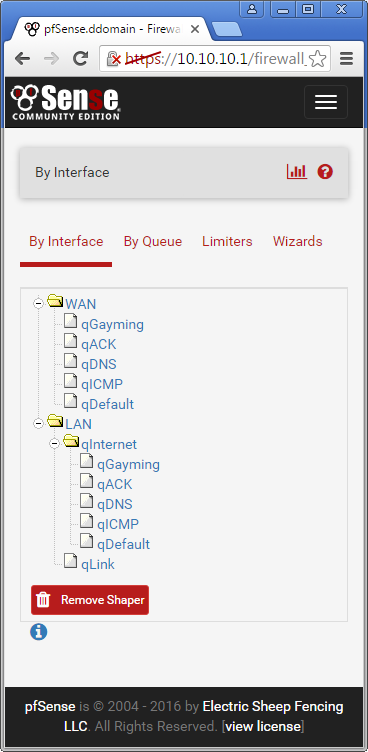Click the WAN folder icon
Viewport: 368px width, 752px height.
[55, 301]
